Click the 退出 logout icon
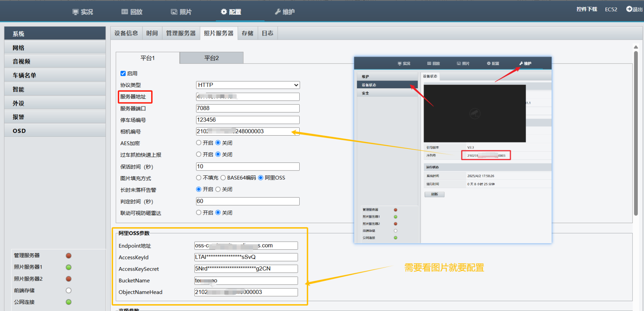 click(629, 9)
